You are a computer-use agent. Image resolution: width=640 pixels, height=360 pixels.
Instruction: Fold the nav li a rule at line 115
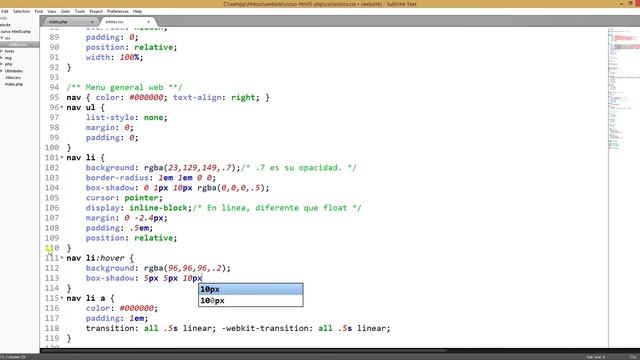point(62,298)
